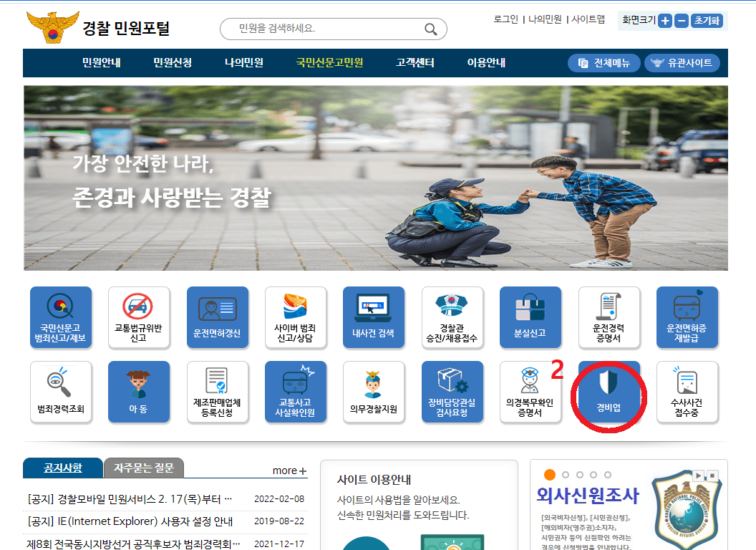
Task: Select 운전면허갱신 service icon
Action: click(x=218, y=317)
